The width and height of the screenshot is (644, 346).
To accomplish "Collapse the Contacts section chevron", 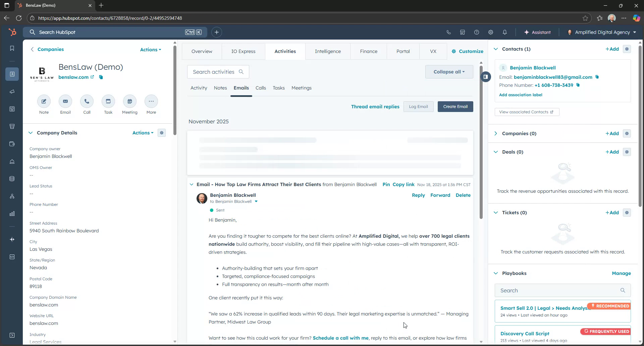I will (496, 49).
